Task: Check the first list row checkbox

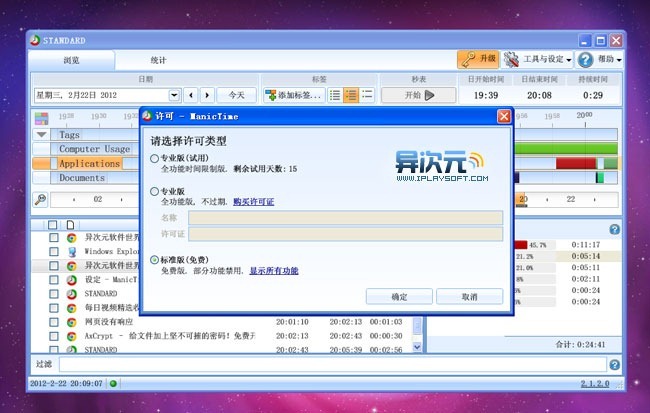Action: coord(54,237)
